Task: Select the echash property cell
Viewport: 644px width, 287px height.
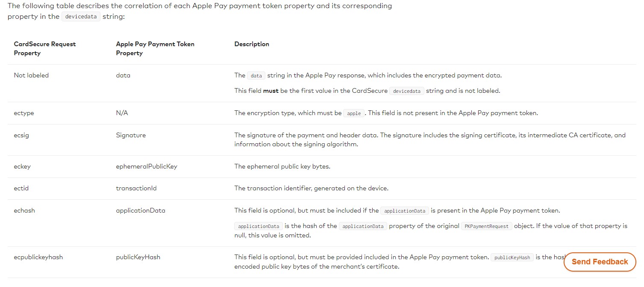Action: [24, 210]
